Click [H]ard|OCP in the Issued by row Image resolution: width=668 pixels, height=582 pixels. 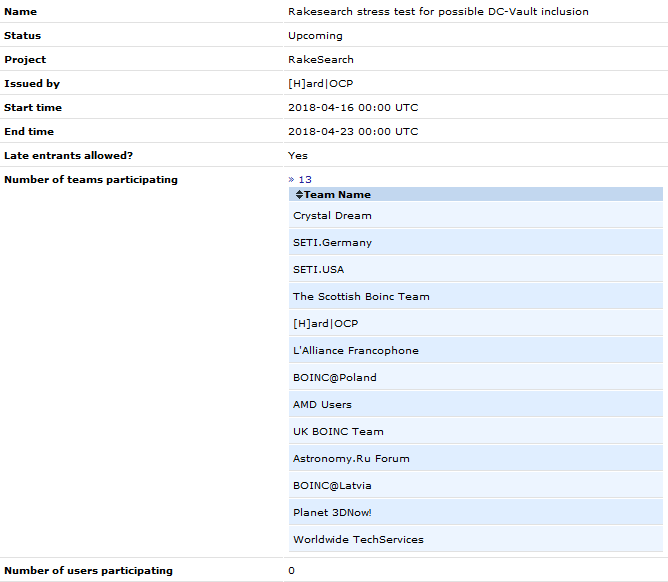[x=320, y=84]
